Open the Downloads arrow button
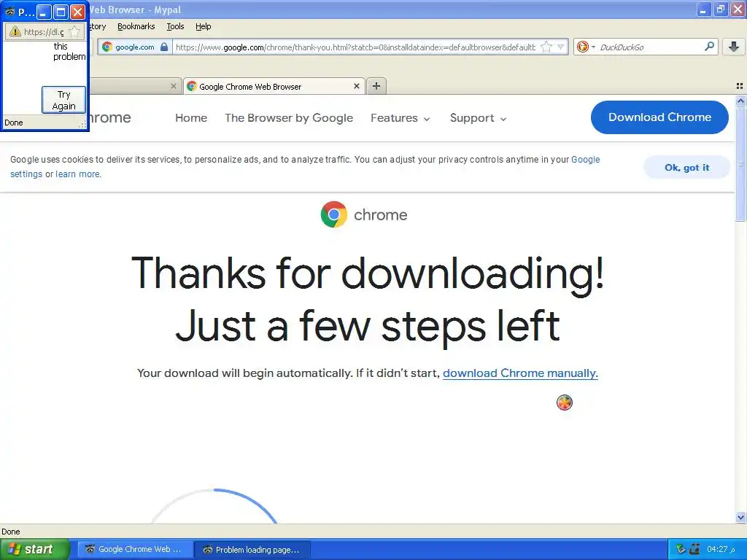 734,47
